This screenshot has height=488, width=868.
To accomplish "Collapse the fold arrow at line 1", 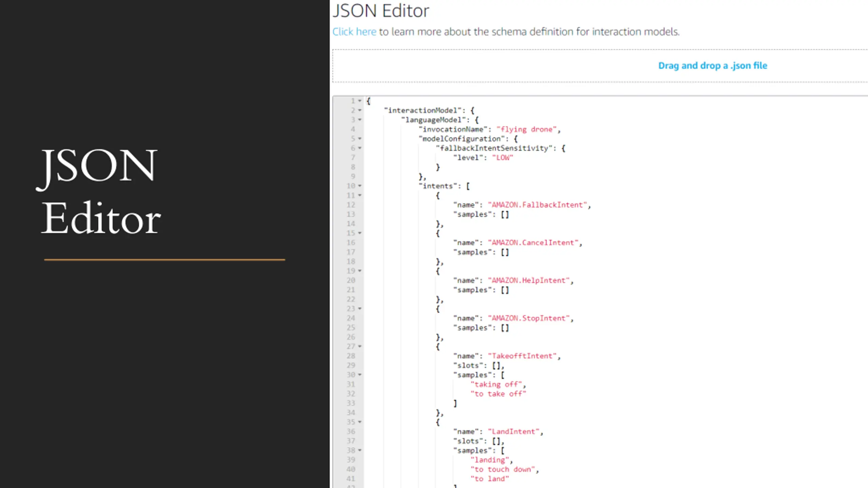I will [x=360, y=101].
